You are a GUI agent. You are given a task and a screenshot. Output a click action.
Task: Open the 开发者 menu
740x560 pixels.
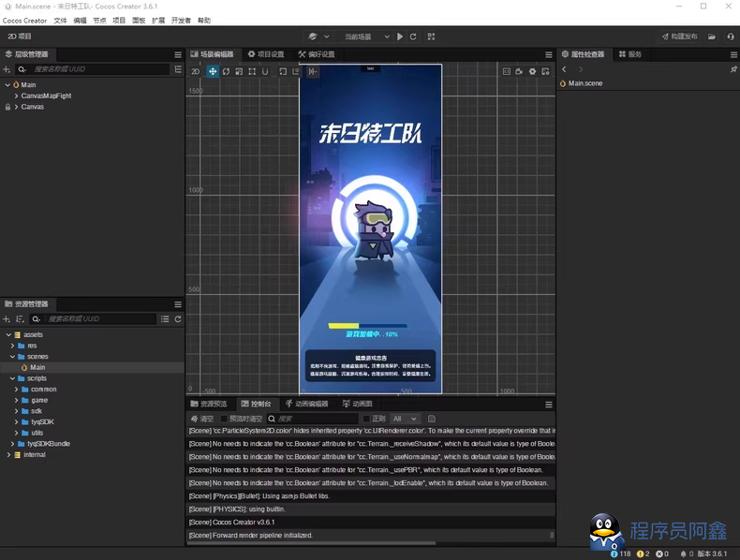click(x=181, y=20)
